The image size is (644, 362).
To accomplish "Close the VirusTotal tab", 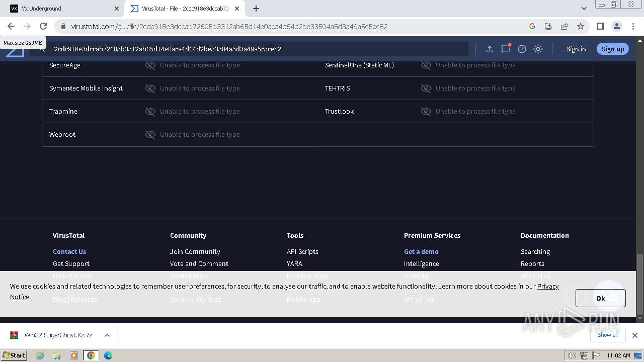I will coord(237,9).
